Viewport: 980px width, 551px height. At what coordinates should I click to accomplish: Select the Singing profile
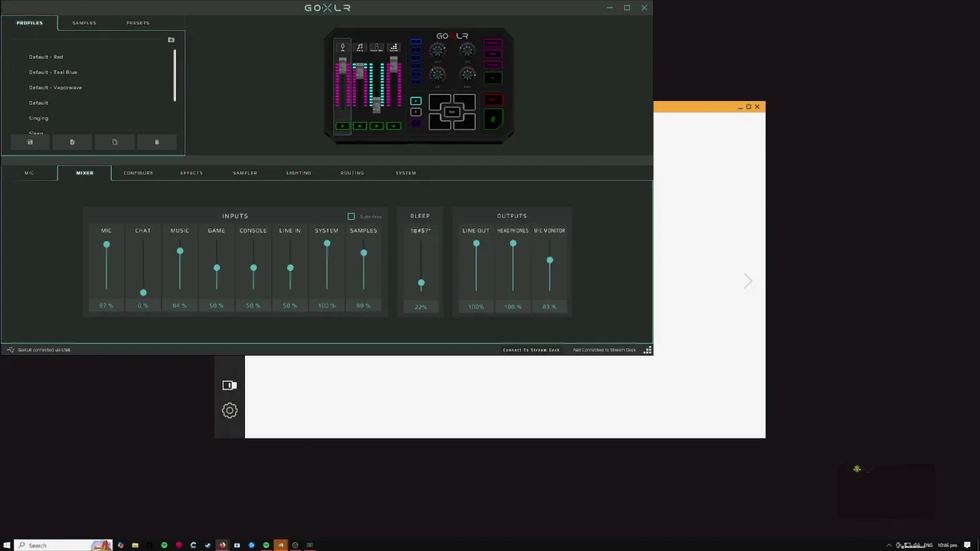[x=38, y=118]
